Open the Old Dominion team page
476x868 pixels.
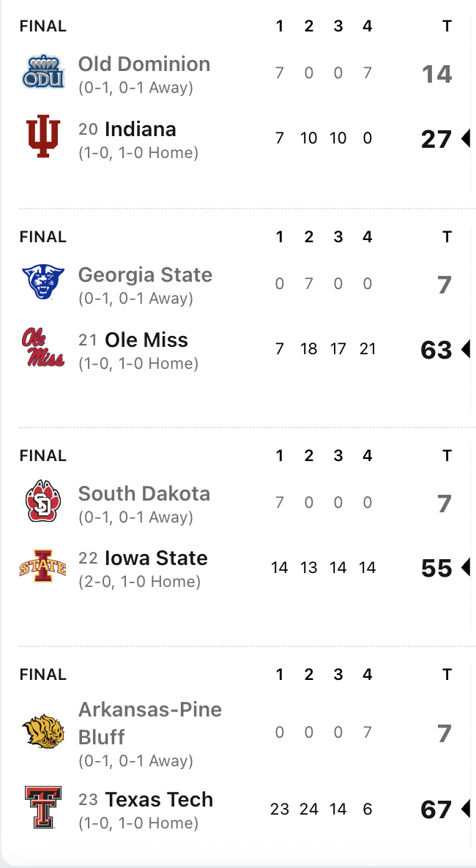(x=144, y=64)
